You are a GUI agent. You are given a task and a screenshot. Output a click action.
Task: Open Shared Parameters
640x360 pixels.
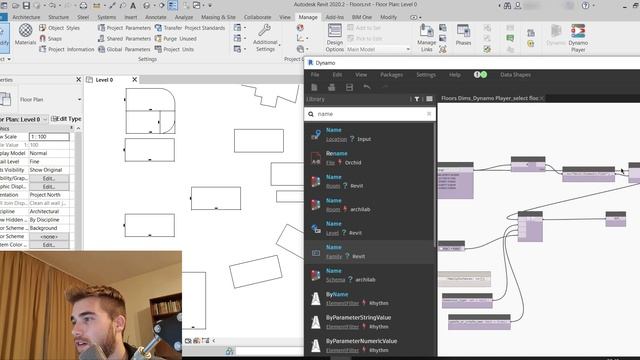point(124,38)
